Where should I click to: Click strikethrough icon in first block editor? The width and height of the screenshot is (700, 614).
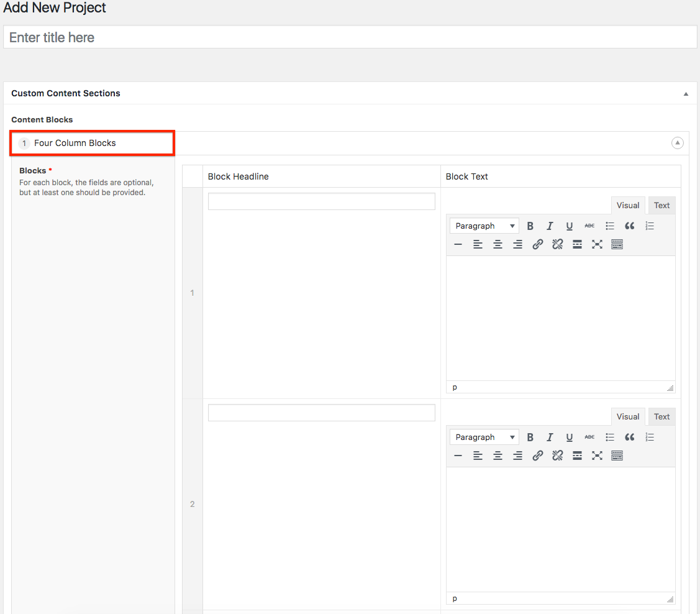(x=589, y=226)
